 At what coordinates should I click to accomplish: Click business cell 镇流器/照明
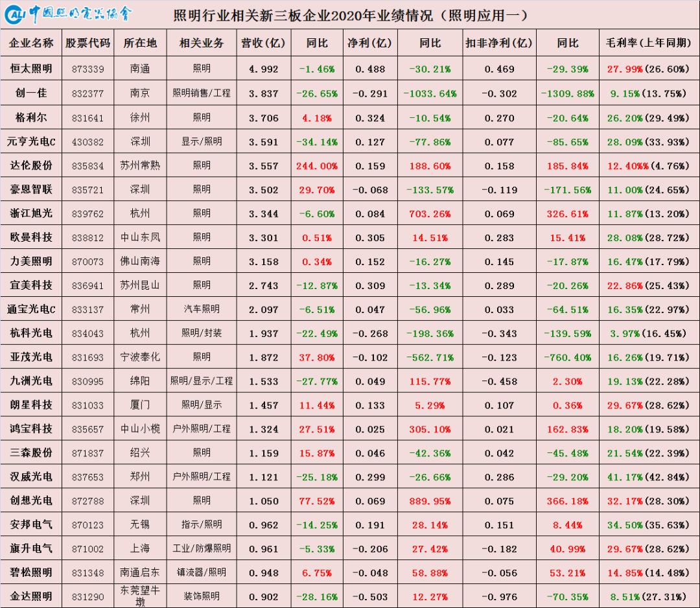click(202, 572)
